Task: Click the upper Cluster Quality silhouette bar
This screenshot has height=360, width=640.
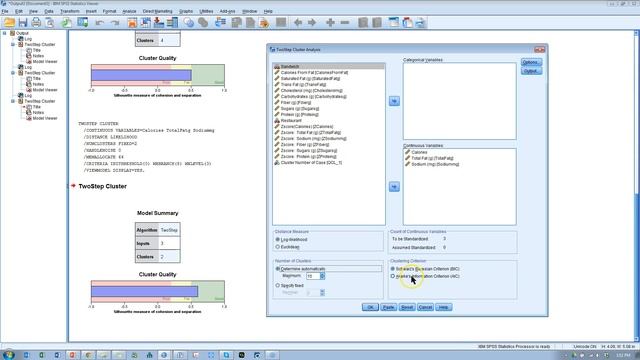Action: [141, 75]
